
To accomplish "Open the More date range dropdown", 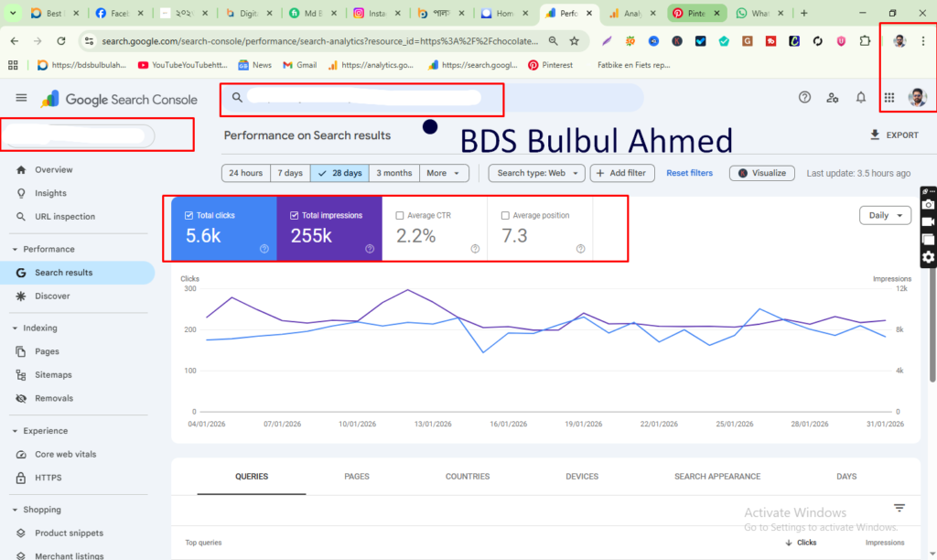I will 444,172.
